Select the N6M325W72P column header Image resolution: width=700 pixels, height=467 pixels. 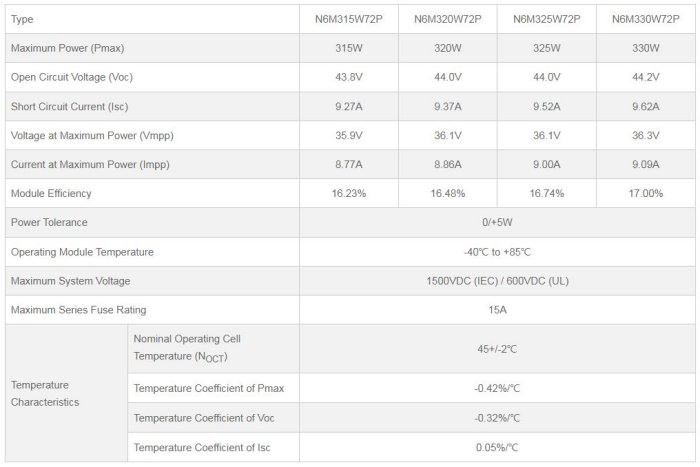click(x=546, y=19)
